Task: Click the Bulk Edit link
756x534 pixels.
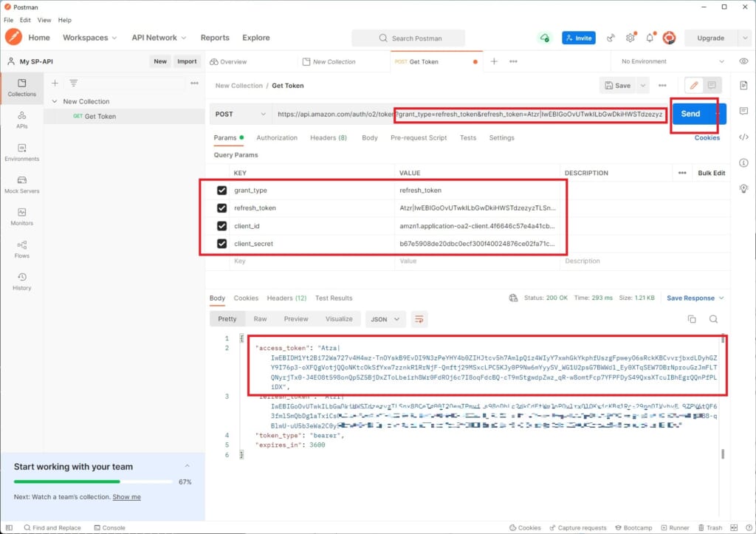Action: click(711, 173)
